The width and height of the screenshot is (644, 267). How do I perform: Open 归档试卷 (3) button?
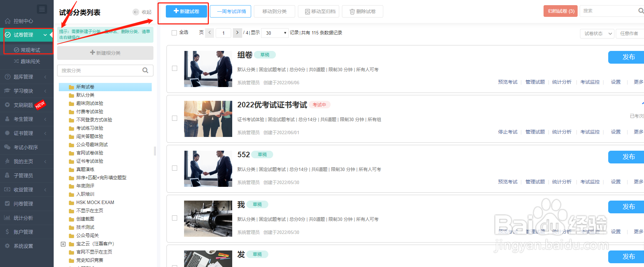[x=561, y=11]
